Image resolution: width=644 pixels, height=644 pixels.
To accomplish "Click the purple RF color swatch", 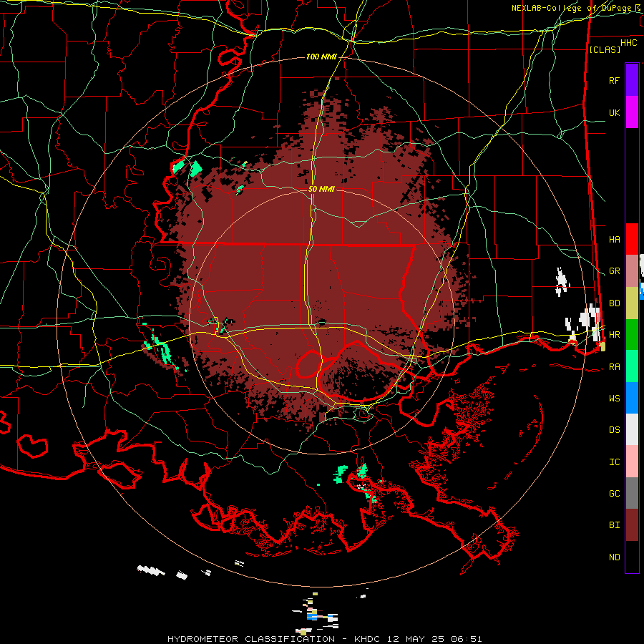I will click(632, 80).
